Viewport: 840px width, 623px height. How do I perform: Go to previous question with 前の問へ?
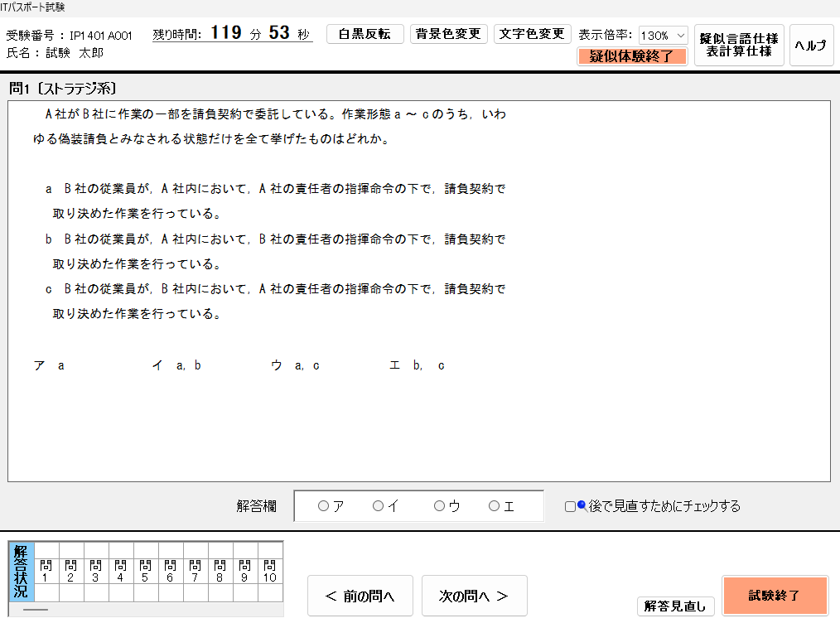pyautogui.click(x=359, y=596)
